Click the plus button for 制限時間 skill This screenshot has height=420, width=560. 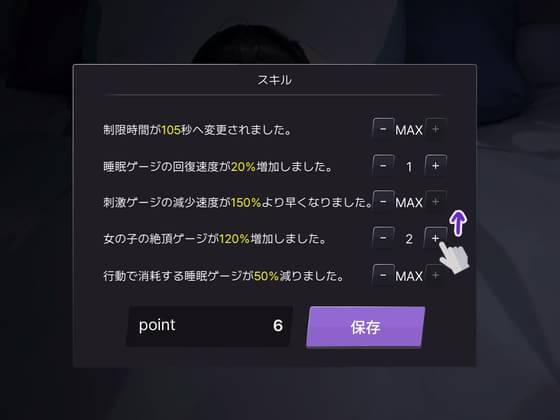tap(435, 129)
